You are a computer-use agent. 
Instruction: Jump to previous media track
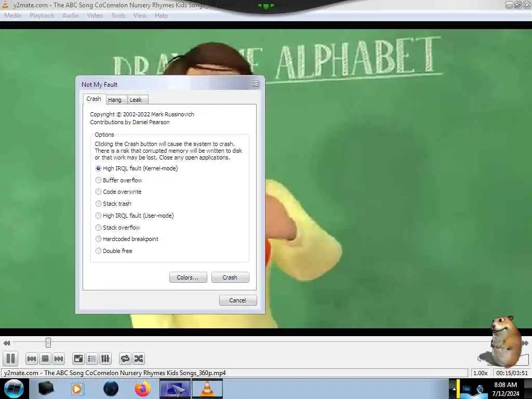click(x=32, y=358)
